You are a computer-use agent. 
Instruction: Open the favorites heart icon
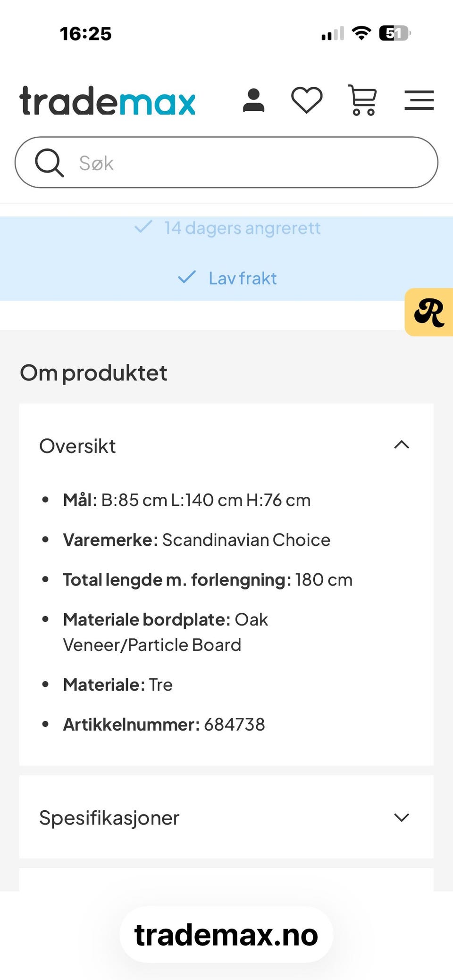(x=307, y=100)
